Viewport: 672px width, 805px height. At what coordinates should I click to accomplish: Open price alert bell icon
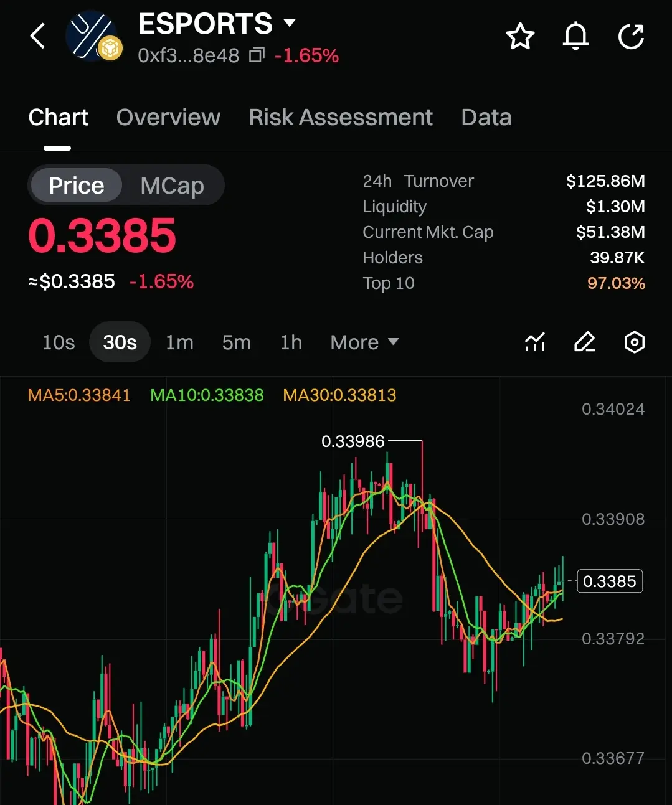(575, 36)
